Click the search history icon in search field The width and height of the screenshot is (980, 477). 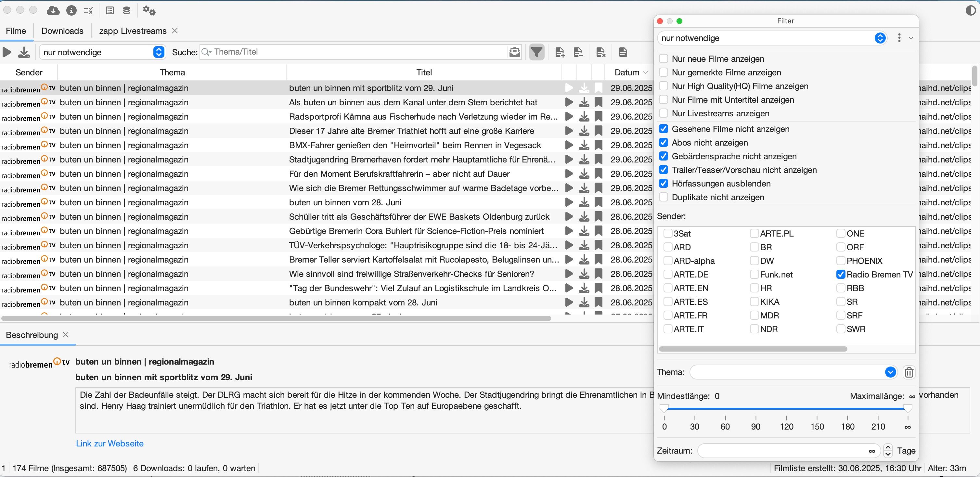(x=514, y=52)
